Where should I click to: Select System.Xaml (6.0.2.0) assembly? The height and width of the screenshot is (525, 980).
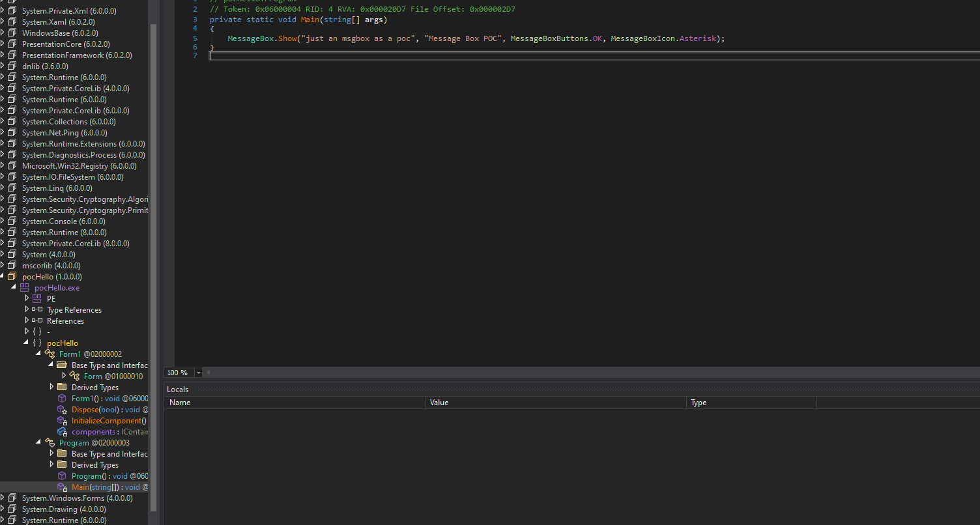[x=58, y=22]
